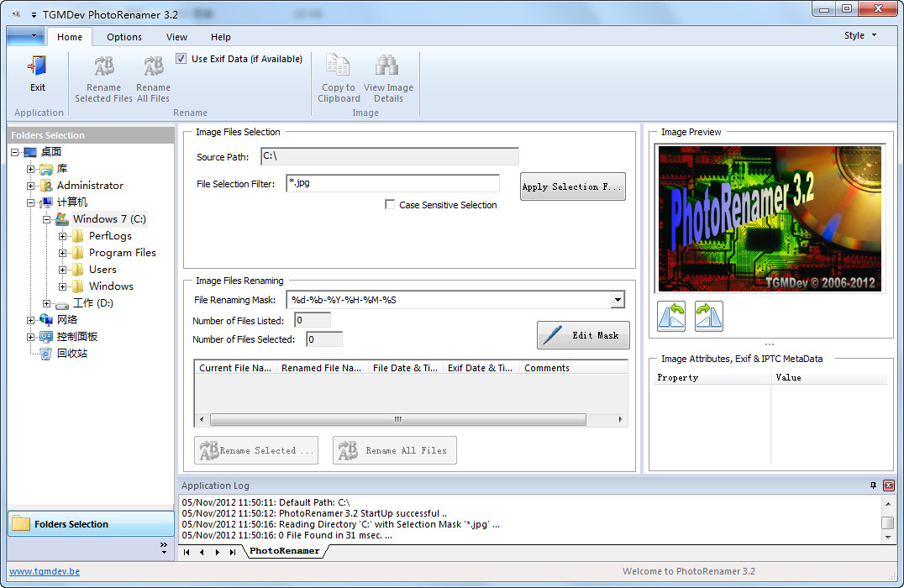Screen dimensions: 904x588
Task: Click the quick access toolbar arrow in title bar
Action: [x=34, y=15]
